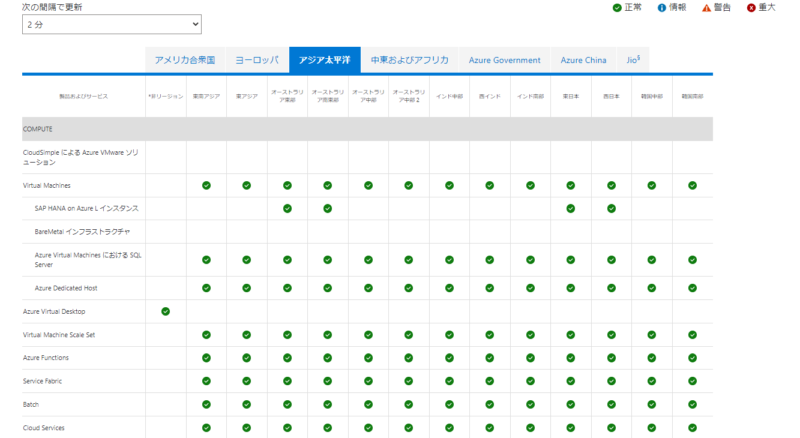800x438 pixels.
Task: Click Virtual Machines status icon for 東南アジア
Action: (206, 185)
